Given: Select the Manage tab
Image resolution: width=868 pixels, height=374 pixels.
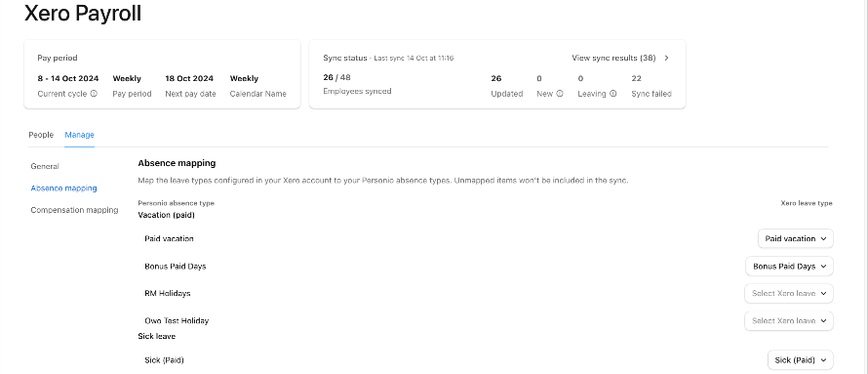Looking at the screenshot, I should click(79, 135).
